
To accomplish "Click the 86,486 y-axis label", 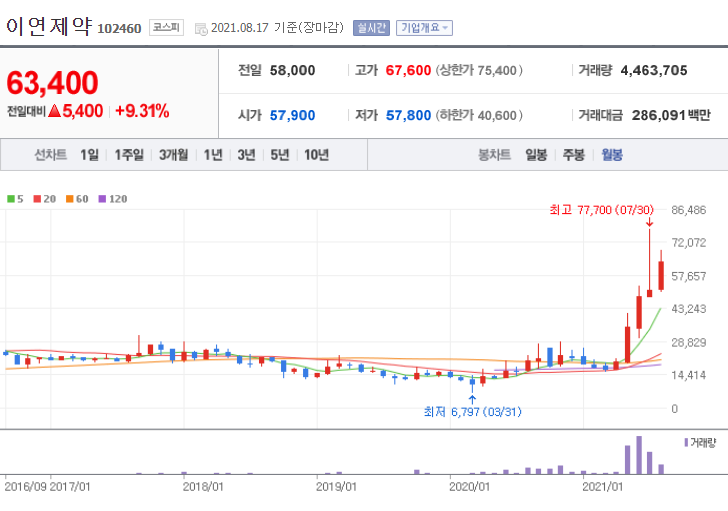I will (689, 210).
